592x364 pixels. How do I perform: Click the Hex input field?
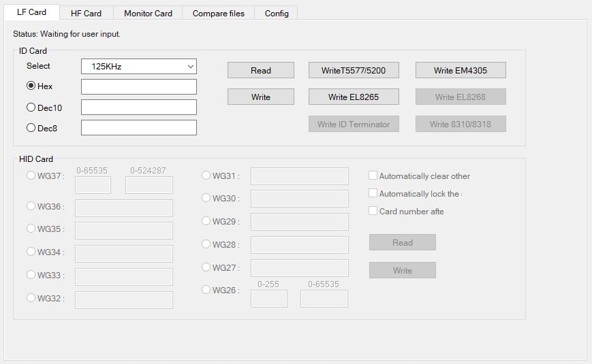point(138,86)
